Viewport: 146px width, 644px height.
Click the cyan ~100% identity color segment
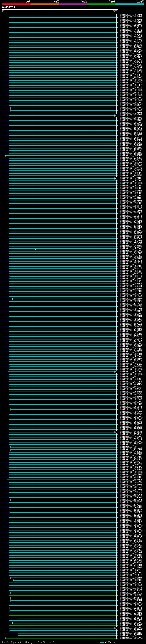130,4
